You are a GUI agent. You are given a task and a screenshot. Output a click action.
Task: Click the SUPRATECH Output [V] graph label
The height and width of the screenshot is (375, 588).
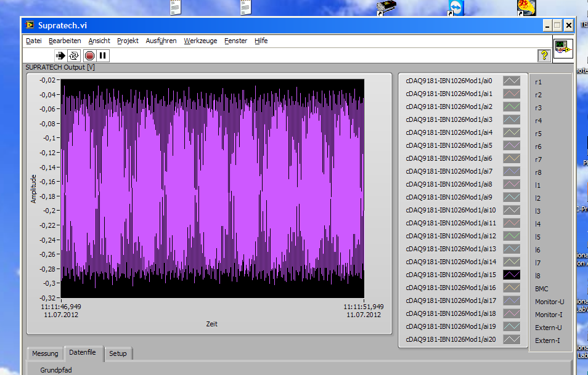click(x=60, y=68)
